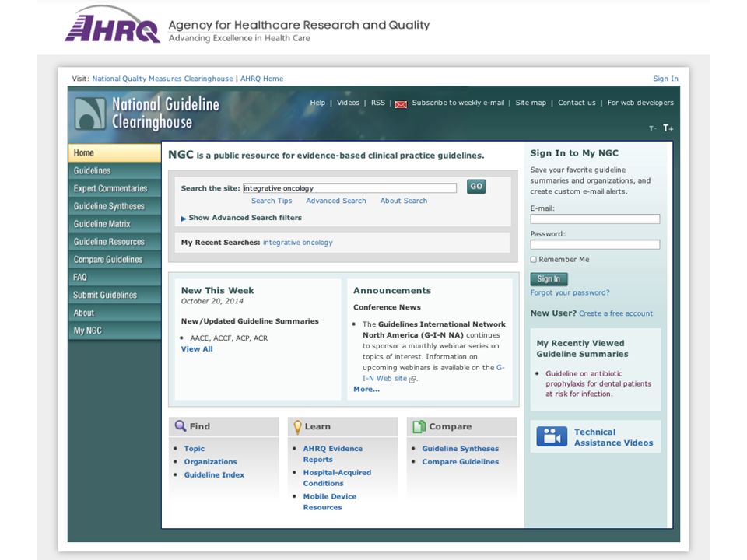The image size is (747, 560).
Task: Click the AHRQ logo
Action: 112,25
